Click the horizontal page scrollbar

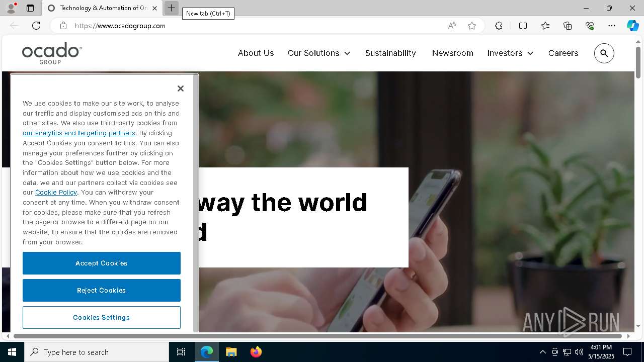point(317,336)
